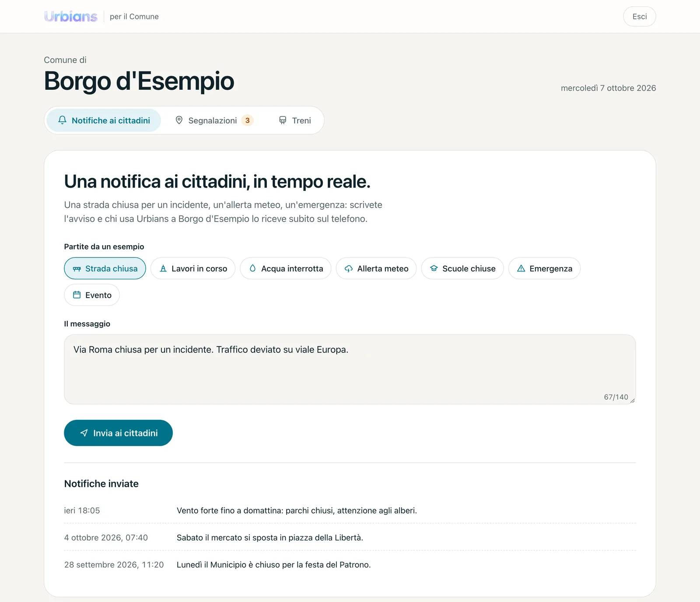Send with Invia ai cittadini button
This screenshot has height=602, width=700.
coord(119,433)
